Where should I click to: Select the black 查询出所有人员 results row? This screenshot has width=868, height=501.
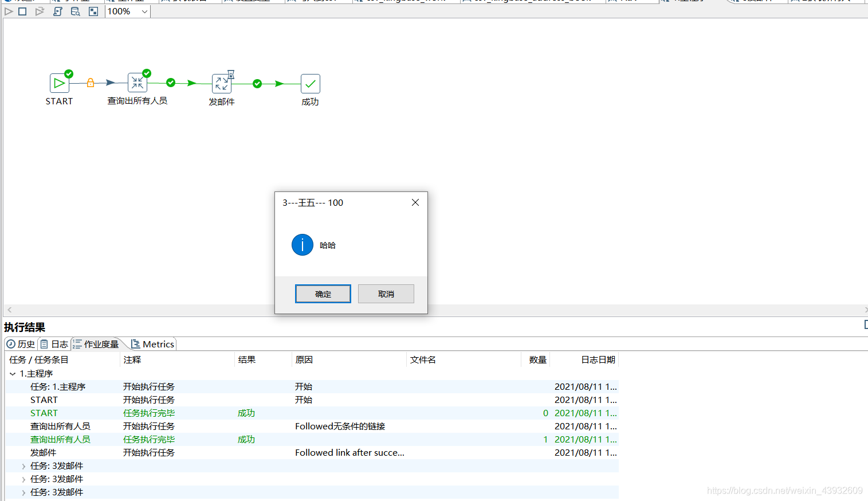coord(312,426)
